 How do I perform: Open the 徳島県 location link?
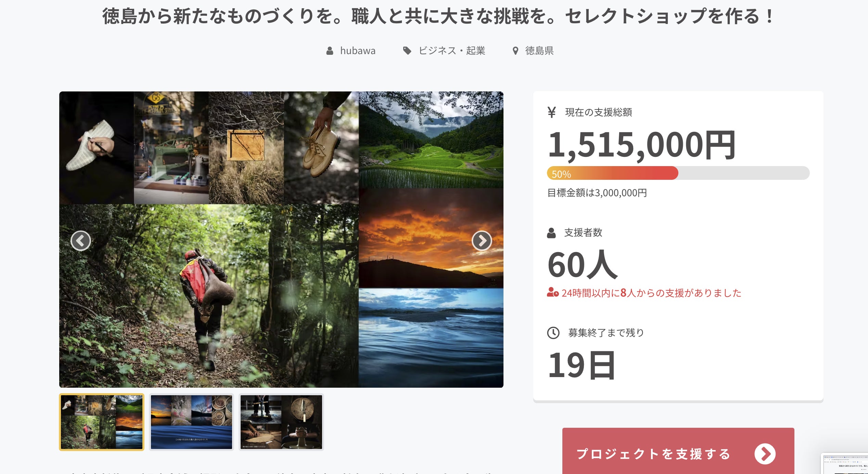click(539, 51)
